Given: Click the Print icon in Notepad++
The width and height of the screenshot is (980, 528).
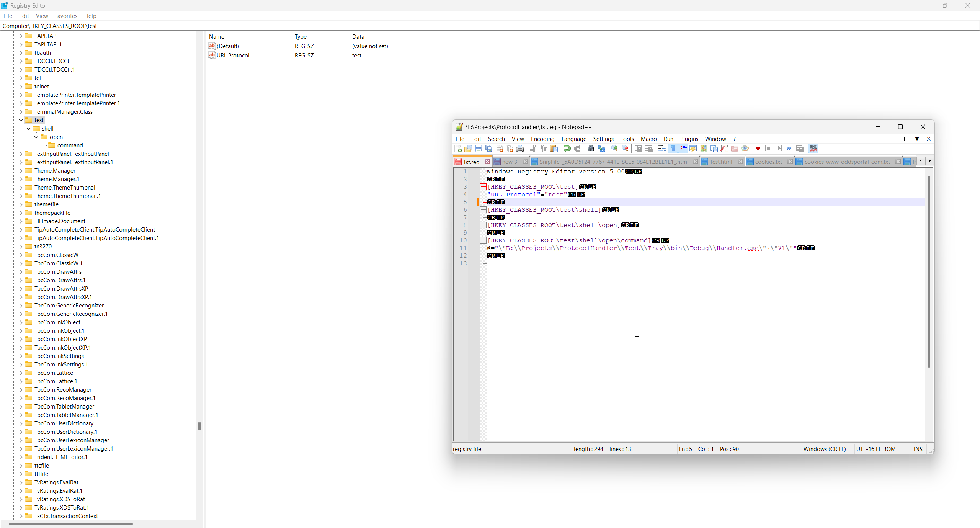Looking at the screenshot, I should 520,149.
